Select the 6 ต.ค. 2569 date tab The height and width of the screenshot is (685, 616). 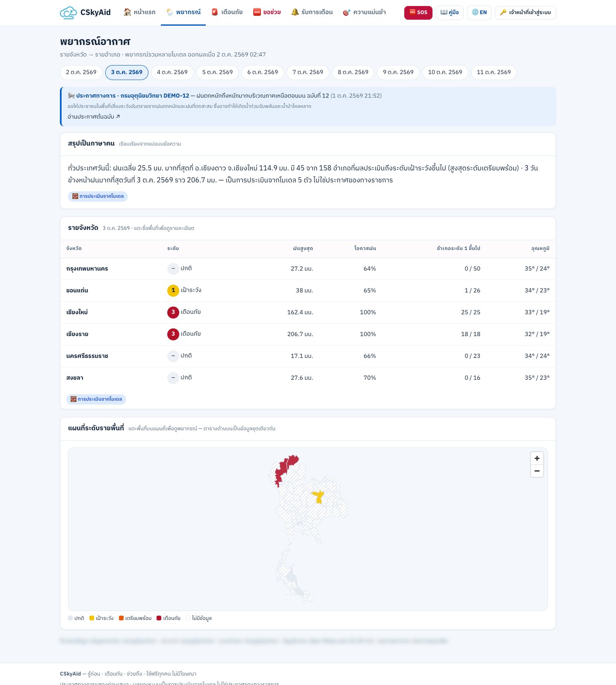click(x=263, y=72)
